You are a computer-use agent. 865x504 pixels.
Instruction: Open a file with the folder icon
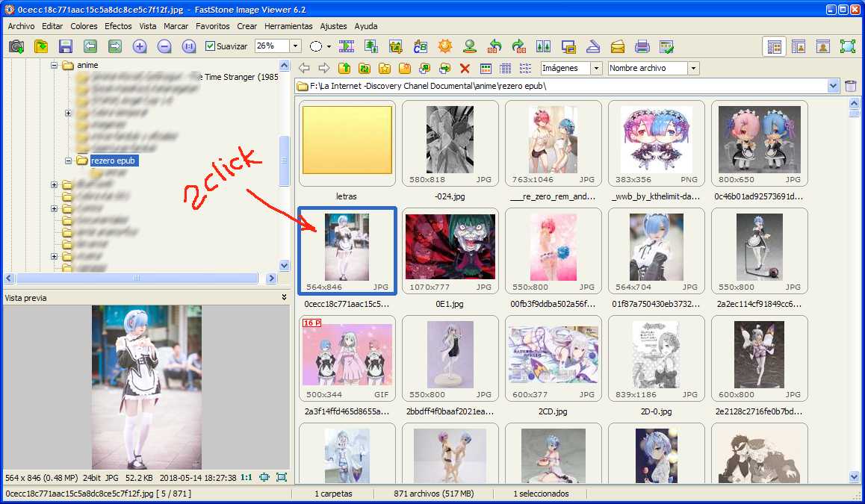pyautogui.click(x=41, y=47)
